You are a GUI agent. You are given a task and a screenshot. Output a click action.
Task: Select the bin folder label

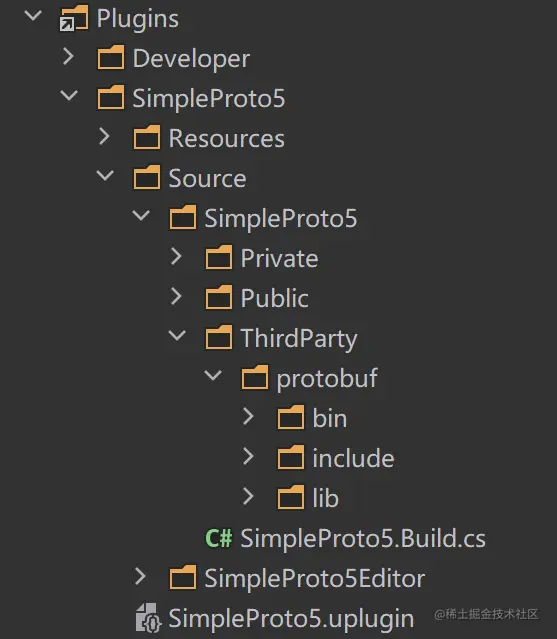330,418
